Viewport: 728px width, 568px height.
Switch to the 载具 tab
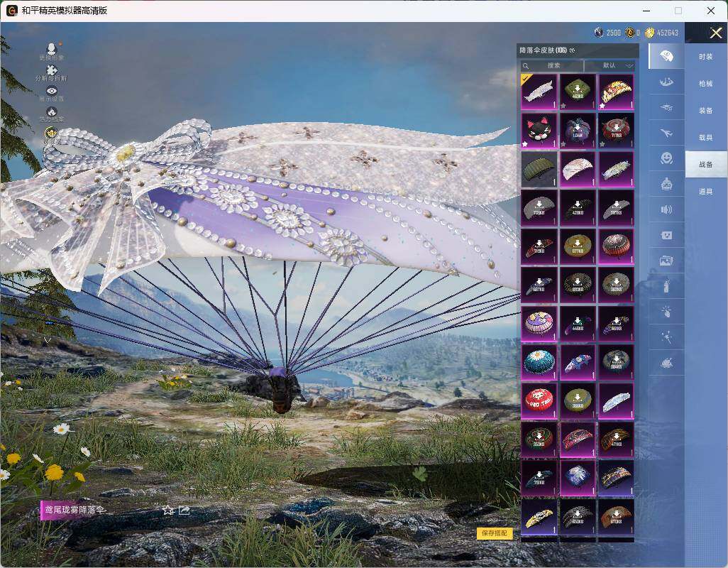tap(706, 138)
